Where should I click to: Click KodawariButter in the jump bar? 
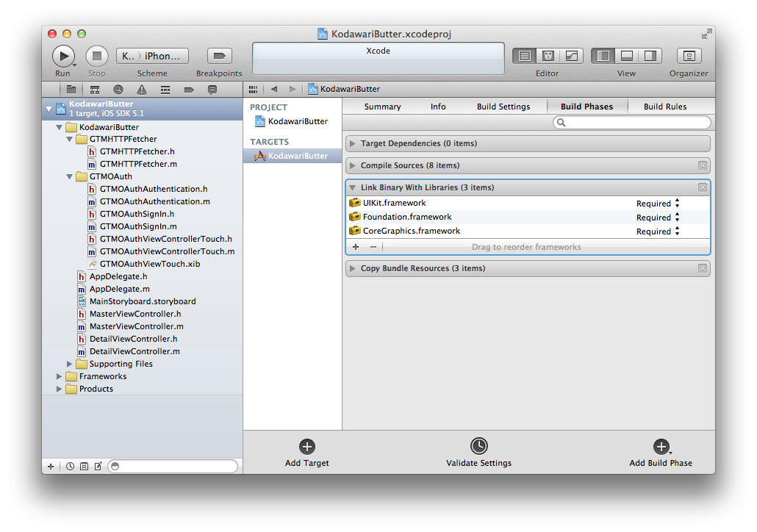click(344, 89)
